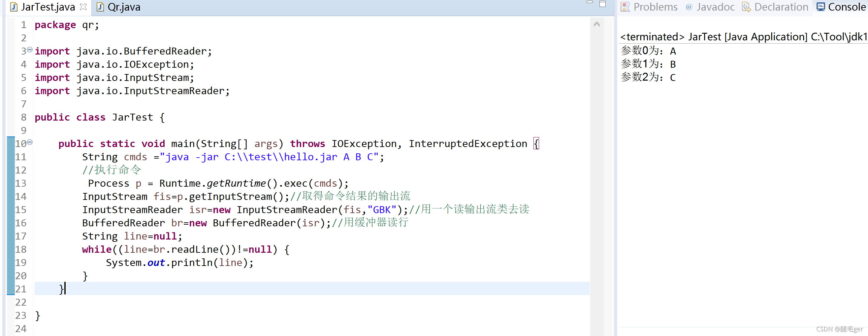The image size is (868, 336).
Task: Switch to the Qr.java tab
Action: coord(124,7)
